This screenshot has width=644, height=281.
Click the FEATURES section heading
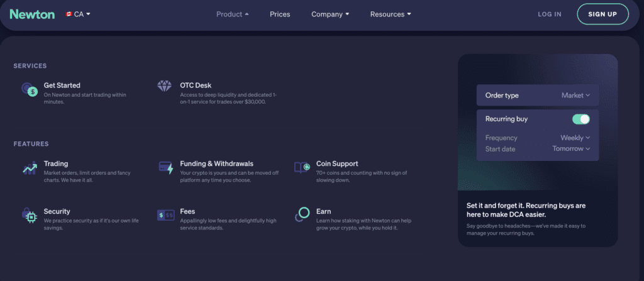[31, 144]
